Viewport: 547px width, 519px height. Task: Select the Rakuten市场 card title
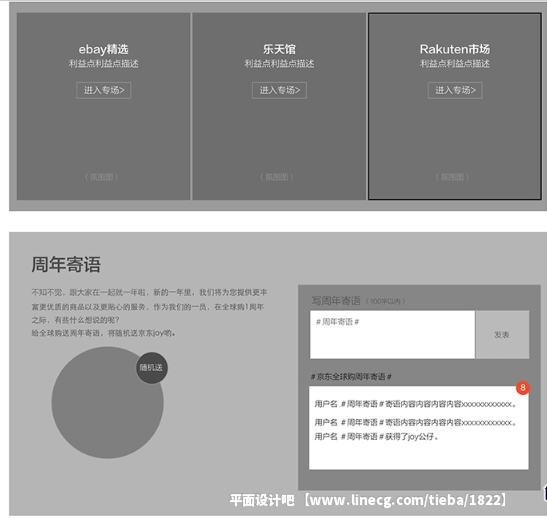coord(455,49)
